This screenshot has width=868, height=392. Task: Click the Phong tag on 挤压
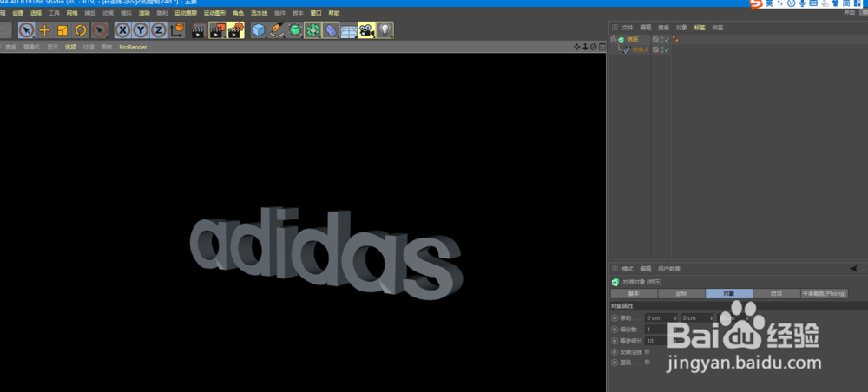point(676,40)
